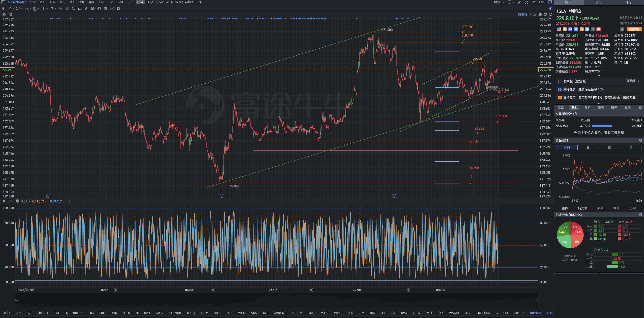This screenshot has height=318, width=644.
Task: Open the F10 company info
Action: tap(542, 2)
